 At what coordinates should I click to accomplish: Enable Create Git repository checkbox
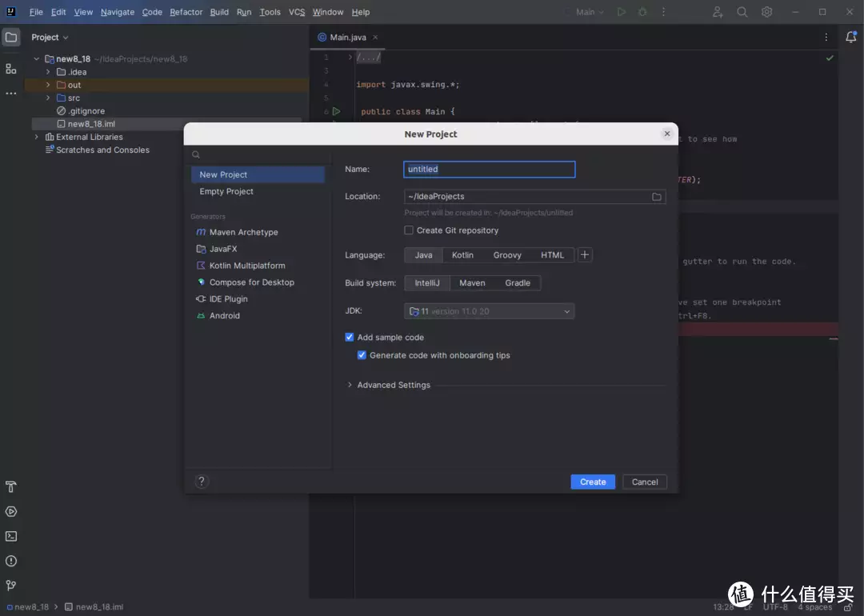pyautogui.click(x=408, y=230)
